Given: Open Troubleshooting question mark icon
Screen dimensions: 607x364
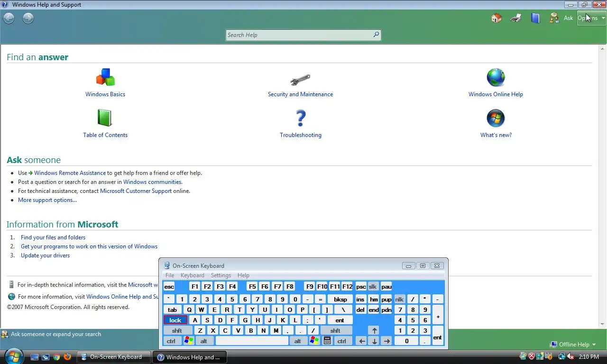Looking at the screenshot, I should [x=301, y=118].
